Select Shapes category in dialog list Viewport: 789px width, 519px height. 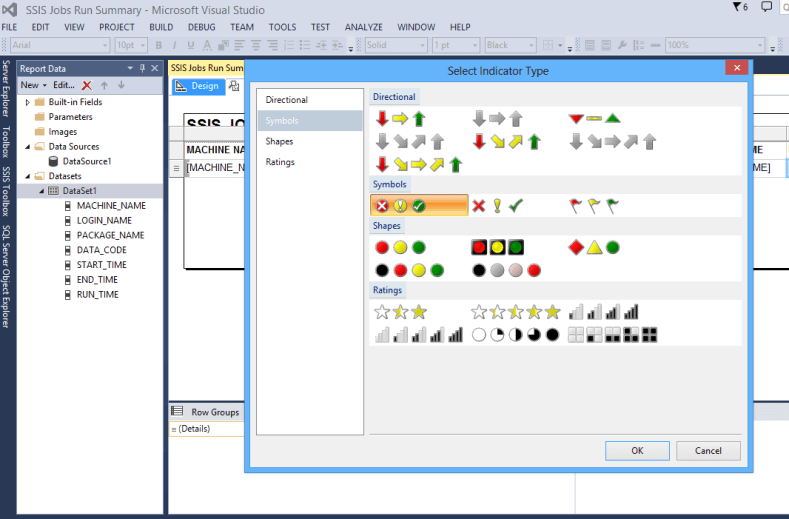310,141
